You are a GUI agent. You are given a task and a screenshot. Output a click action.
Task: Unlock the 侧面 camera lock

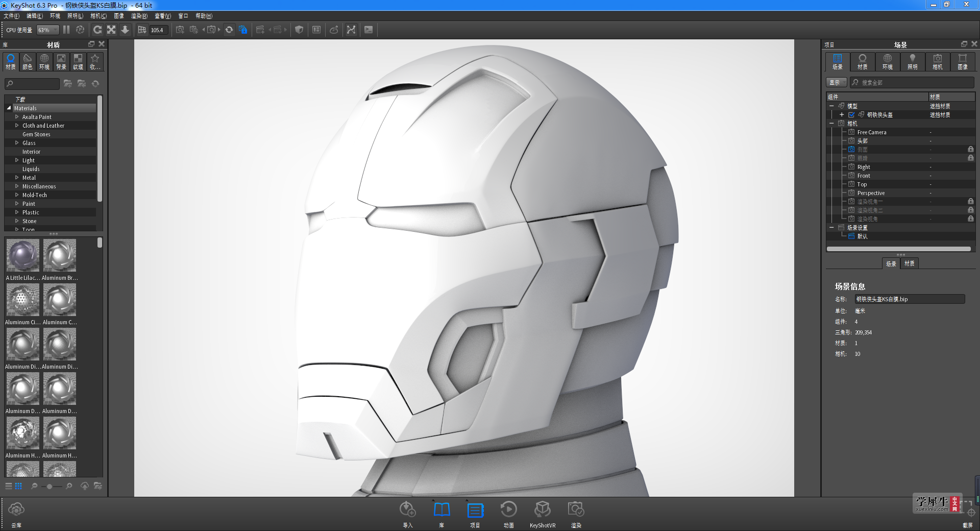point(971,149)
